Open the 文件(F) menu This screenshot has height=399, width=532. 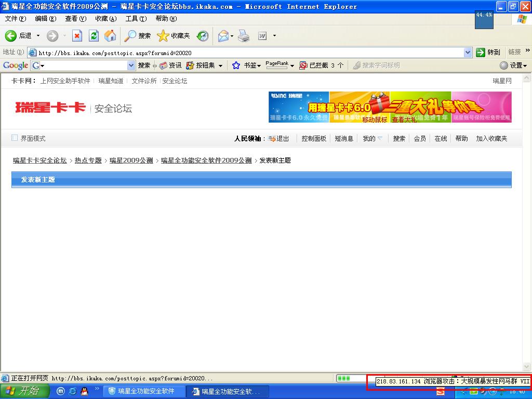click(16, 19)
